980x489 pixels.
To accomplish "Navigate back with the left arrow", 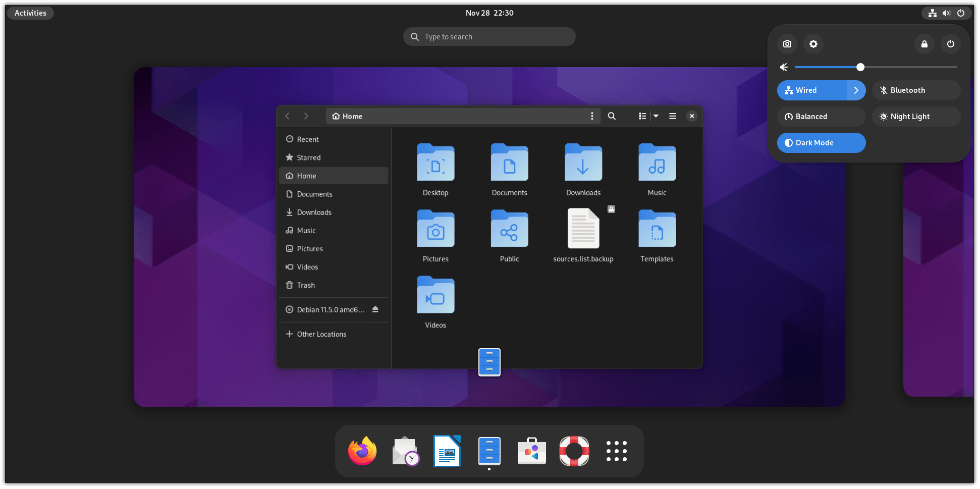I will click(x=287, y=116).
